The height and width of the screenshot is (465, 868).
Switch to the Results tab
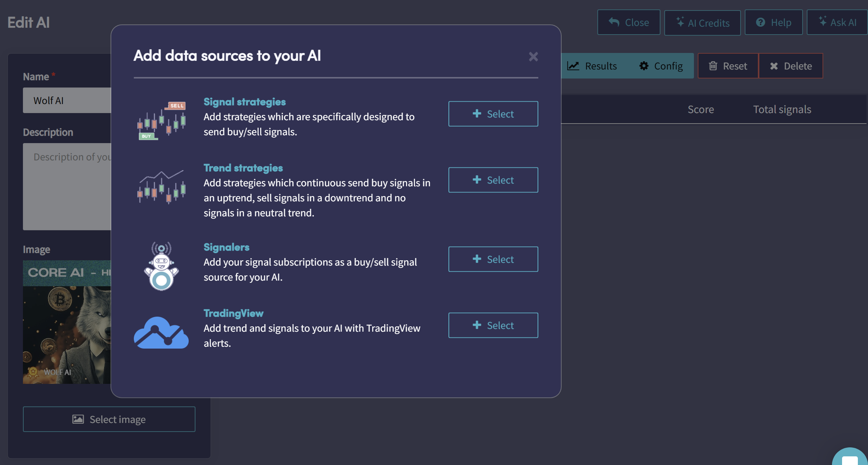tap(592, 66)
